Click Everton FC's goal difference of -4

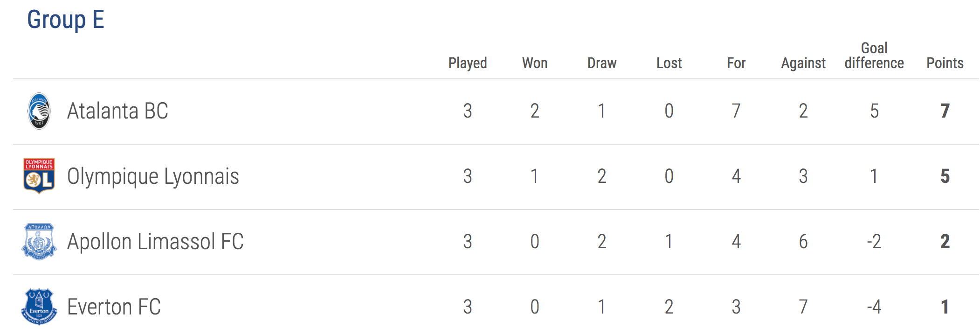point(874,307)
